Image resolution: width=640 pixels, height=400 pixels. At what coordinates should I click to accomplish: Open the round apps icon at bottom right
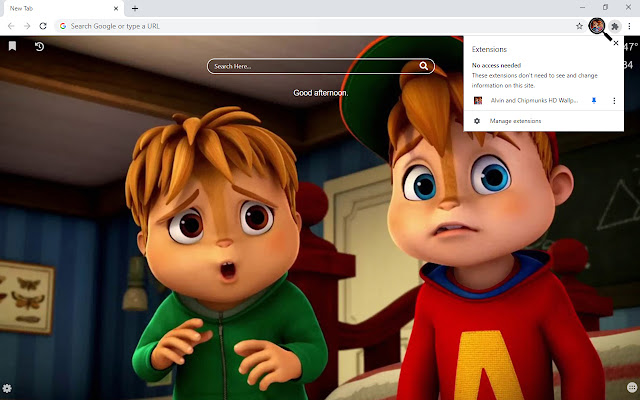[632, 387]
